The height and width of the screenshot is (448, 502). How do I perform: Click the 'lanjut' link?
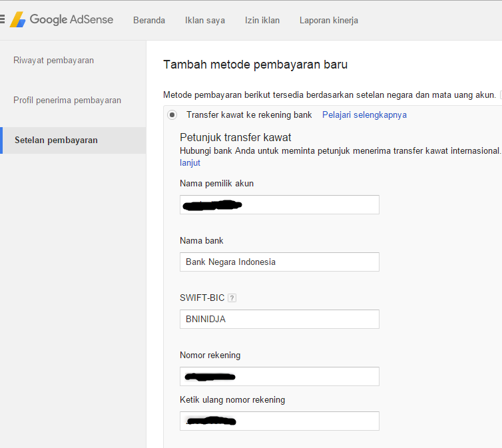click(x=190, y=163)
